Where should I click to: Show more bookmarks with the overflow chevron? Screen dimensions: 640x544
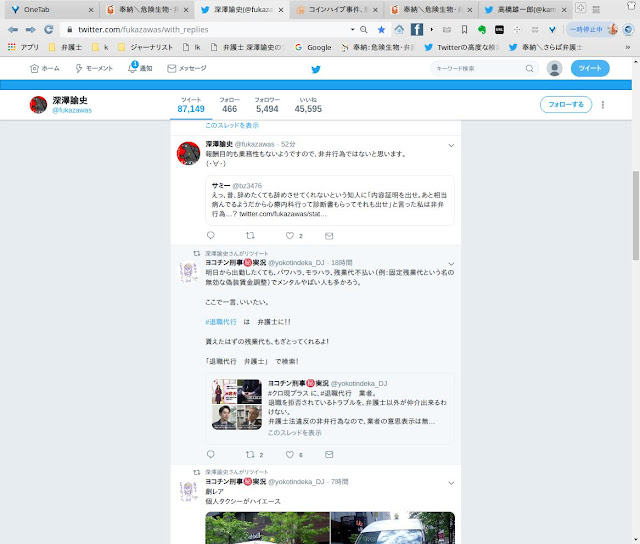628,47
